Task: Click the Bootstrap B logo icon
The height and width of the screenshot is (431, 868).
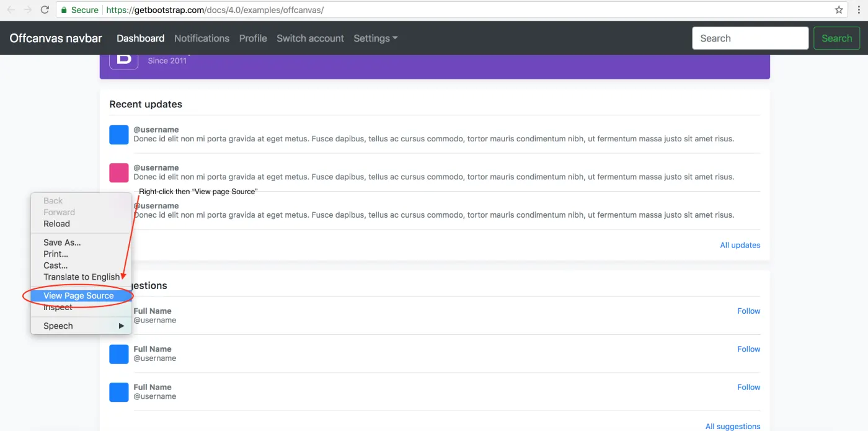Action: (124, 60)
